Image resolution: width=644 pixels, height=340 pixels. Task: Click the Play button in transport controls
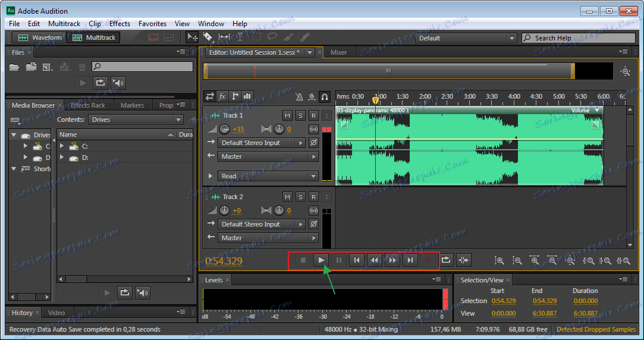tap(321, 260)
